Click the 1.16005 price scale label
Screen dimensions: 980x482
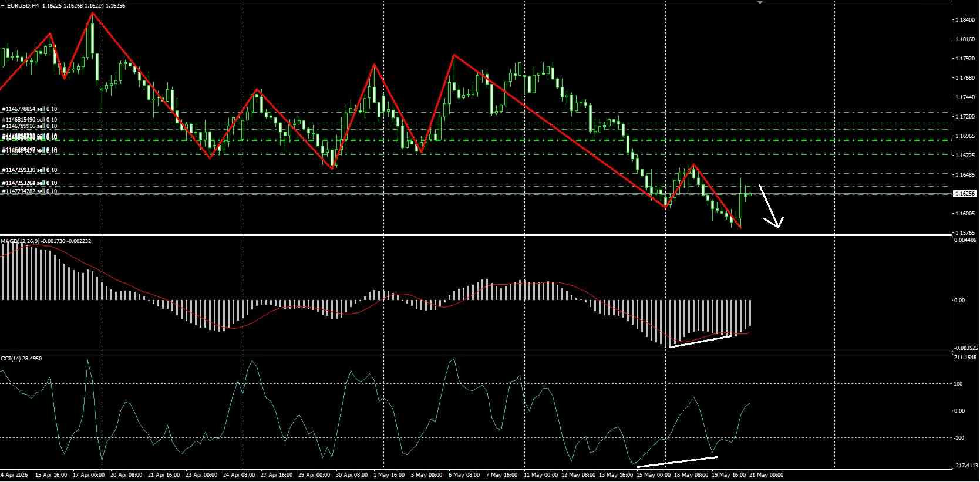(x=965, y=214)
